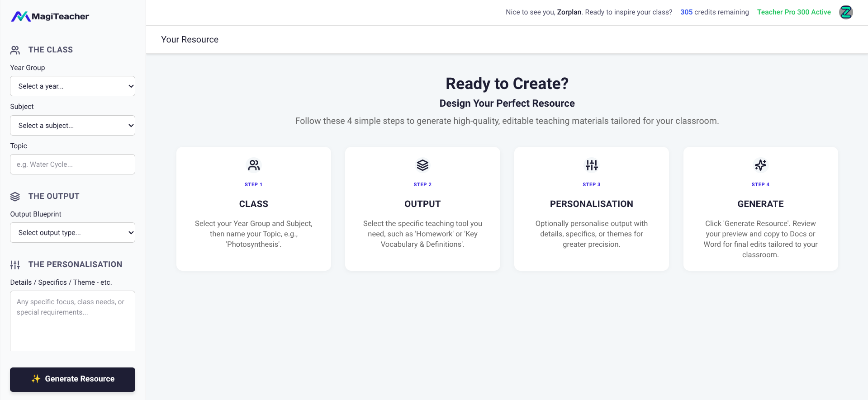Click the 'STEP 1' label
Viewport: 868px width, 400px height.
254,184
